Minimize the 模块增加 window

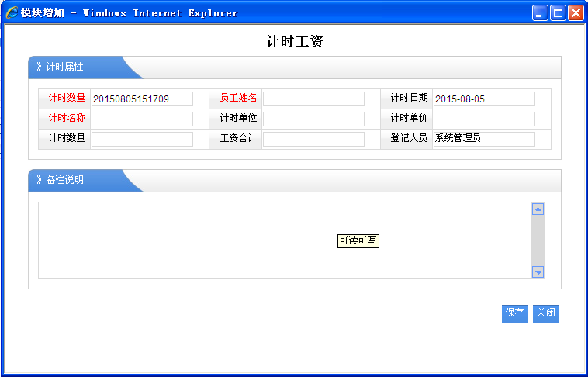click(x=540, y=13)
